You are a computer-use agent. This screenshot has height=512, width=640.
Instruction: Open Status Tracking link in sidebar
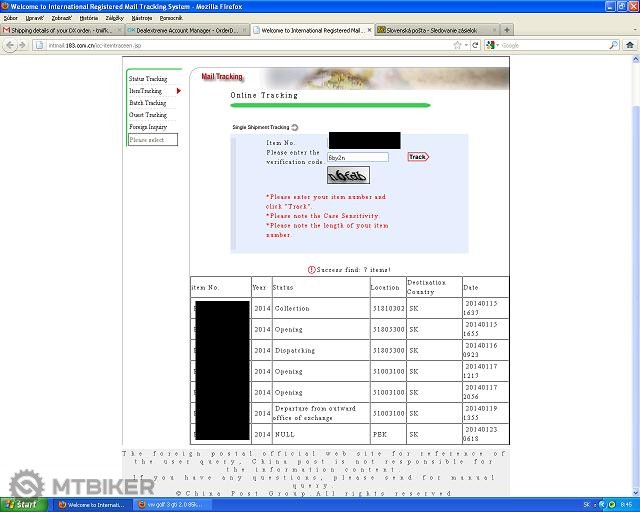click(148, 79)
